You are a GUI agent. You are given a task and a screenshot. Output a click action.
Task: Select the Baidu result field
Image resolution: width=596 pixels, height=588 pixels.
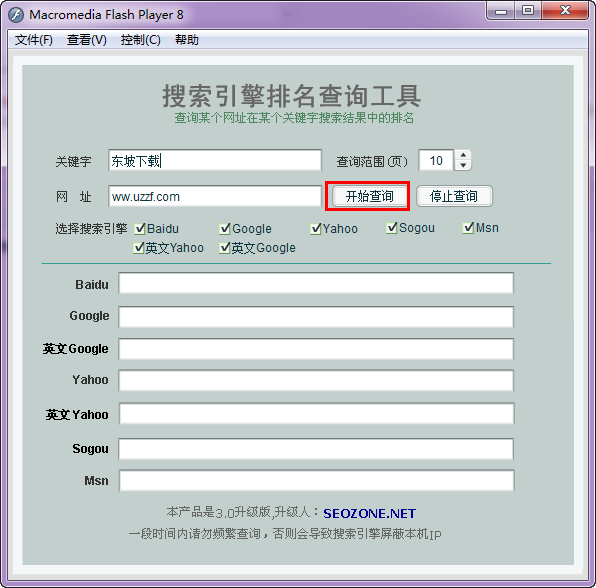coord(316,283)
